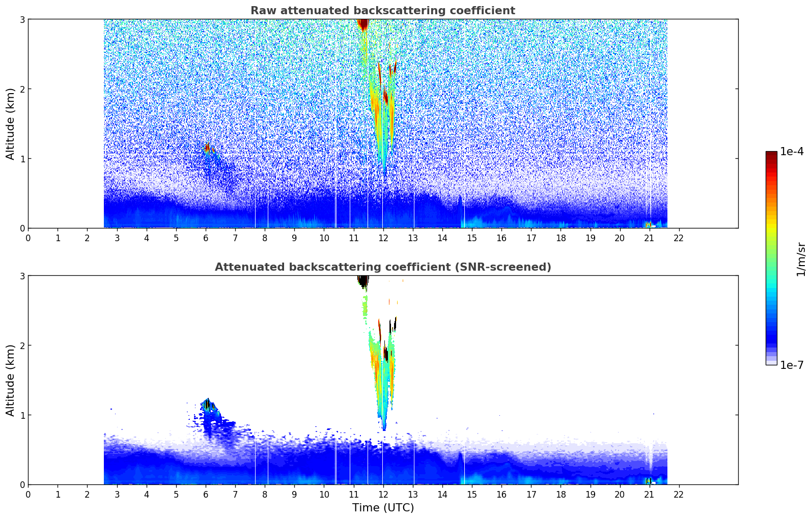Click the '9' tick label on top time axis
Image resolution: width=812 pixels, height=519 pixels.
pyautogui.click(x=294, y=238)
